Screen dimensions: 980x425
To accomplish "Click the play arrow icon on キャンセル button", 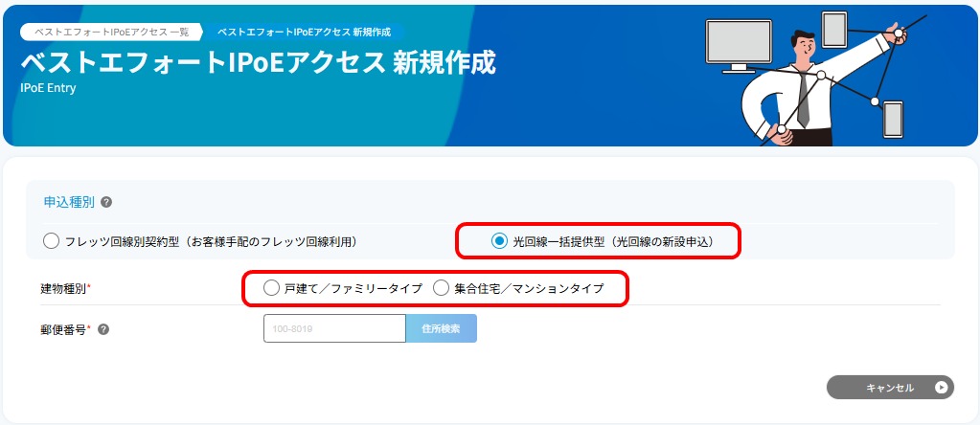I will [942, 388].
